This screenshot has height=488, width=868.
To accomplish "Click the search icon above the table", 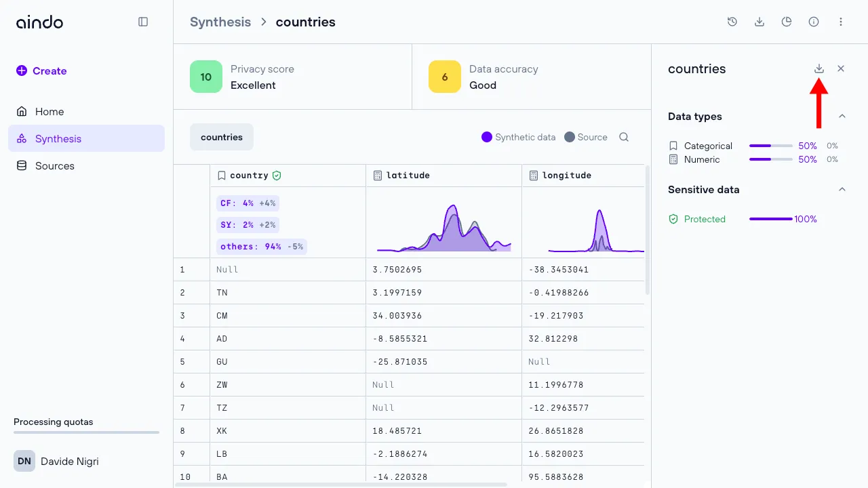I will click(624, 137).
